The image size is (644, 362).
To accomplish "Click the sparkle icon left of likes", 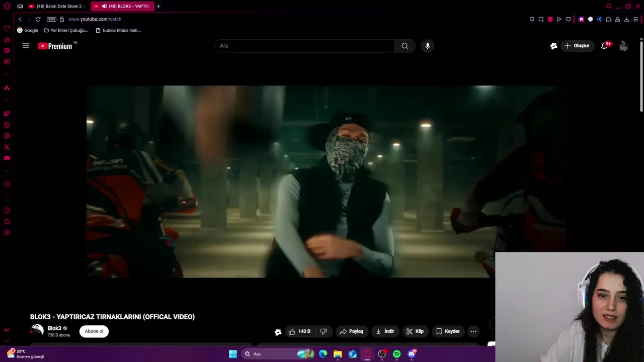I will [278, 332].
